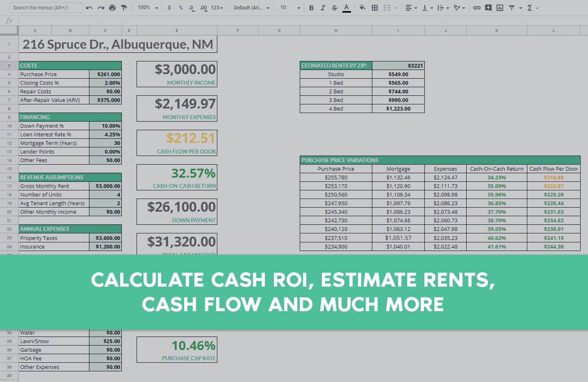Click the Merge cells icon
The width and height of the screenshot is (588, 382).
[387, 8]
